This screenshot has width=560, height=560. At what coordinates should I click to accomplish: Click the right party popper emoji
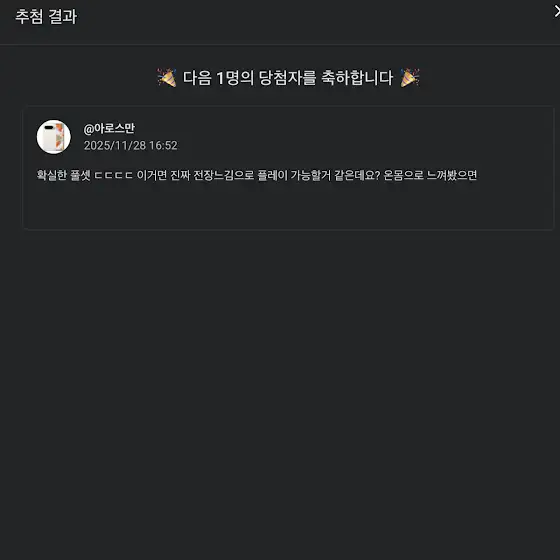coord(410,78)
